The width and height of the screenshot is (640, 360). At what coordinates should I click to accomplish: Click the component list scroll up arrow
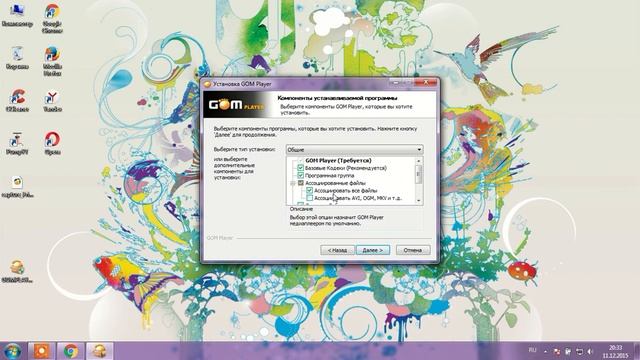[418, 161]
